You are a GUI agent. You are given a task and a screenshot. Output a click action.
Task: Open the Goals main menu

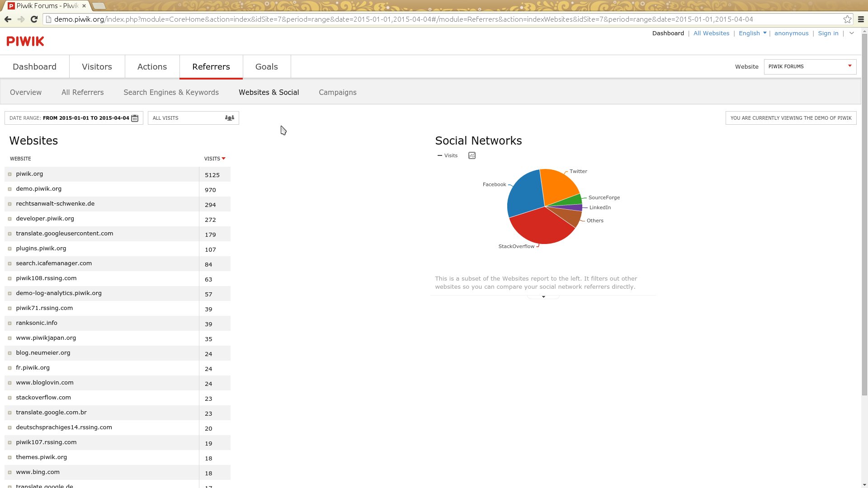click(x=267, y=66)
